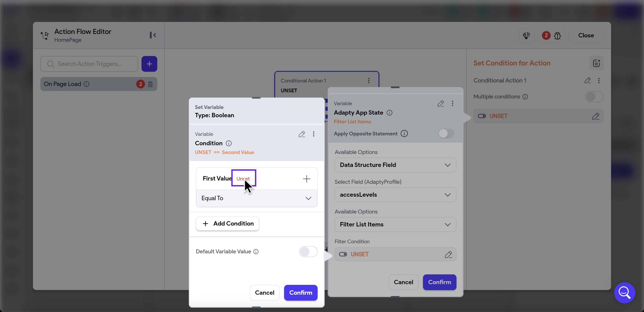Click the plus icon beside First Value
644x312 pixels.
tap(306, 179)
